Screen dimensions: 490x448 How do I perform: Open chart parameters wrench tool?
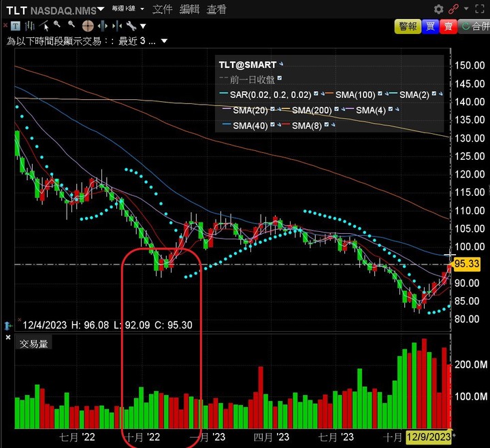pos(131,26)
